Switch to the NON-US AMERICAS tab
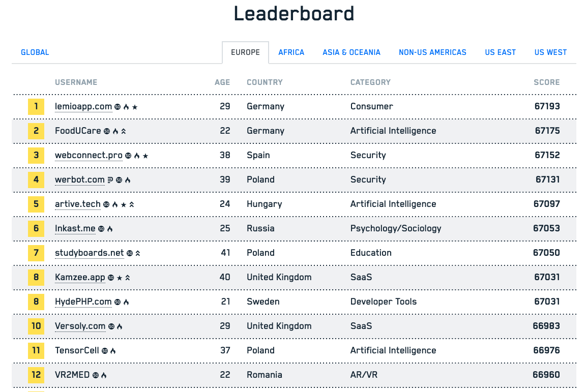 coord(432,52)
